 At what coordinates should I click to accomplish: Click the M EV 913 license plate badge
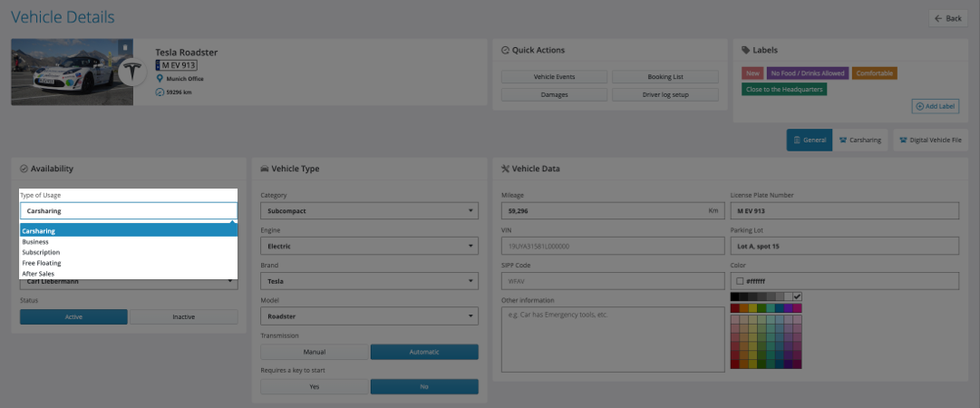(177, 65)
